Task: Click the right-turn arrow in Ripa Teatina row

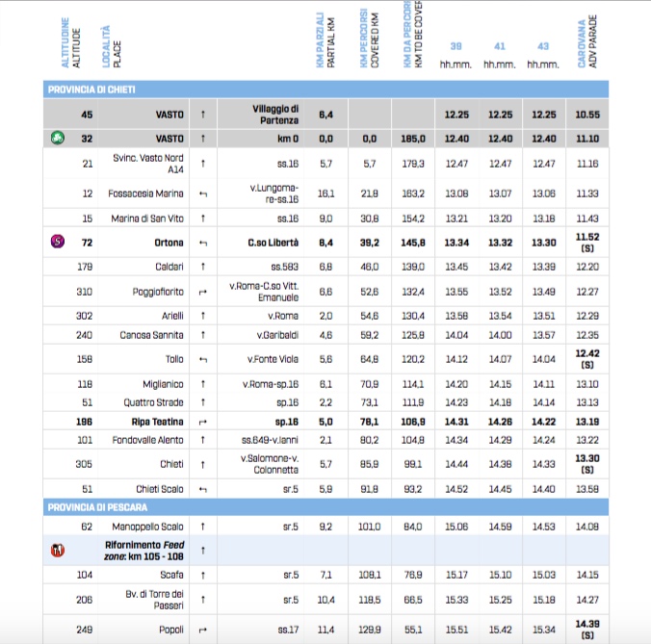Action: click(202, 422)
